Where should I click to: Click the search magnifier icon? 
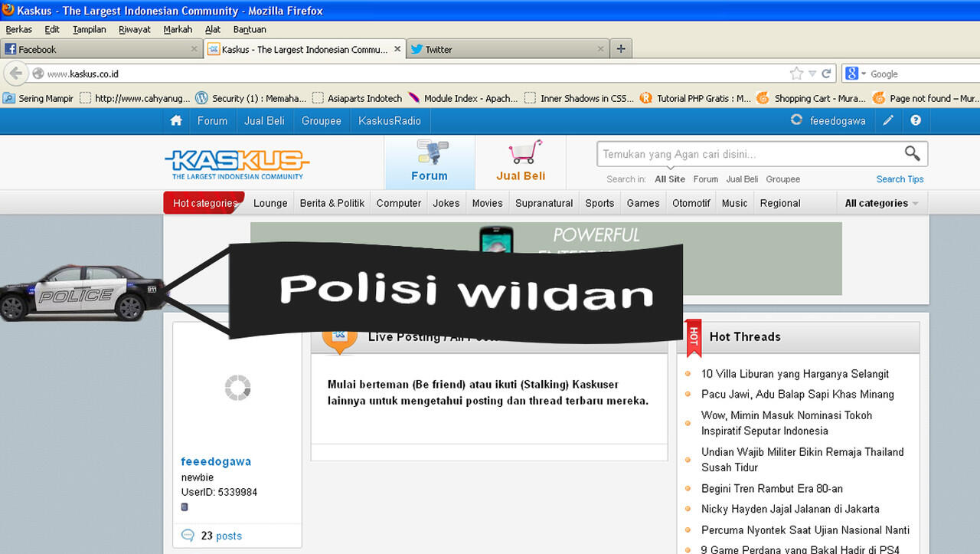[912, 153]
